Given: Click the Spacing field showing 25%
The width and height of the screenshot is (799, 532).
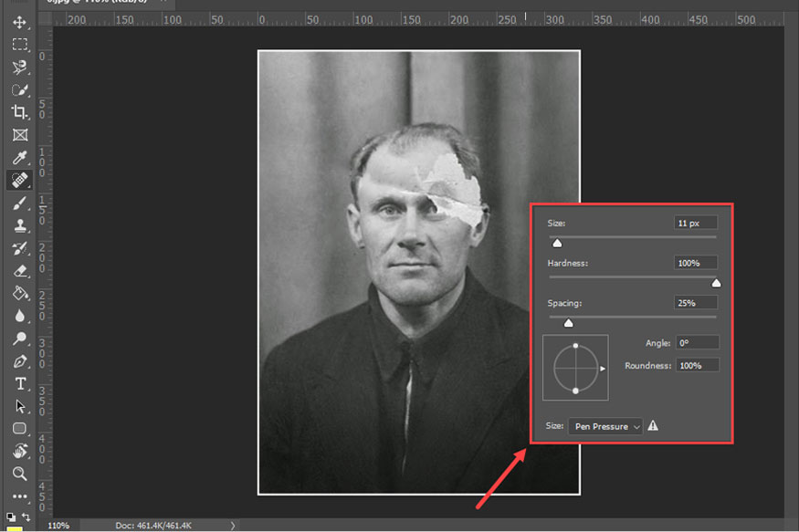Looking at the screenshot, I should (696, 302).
